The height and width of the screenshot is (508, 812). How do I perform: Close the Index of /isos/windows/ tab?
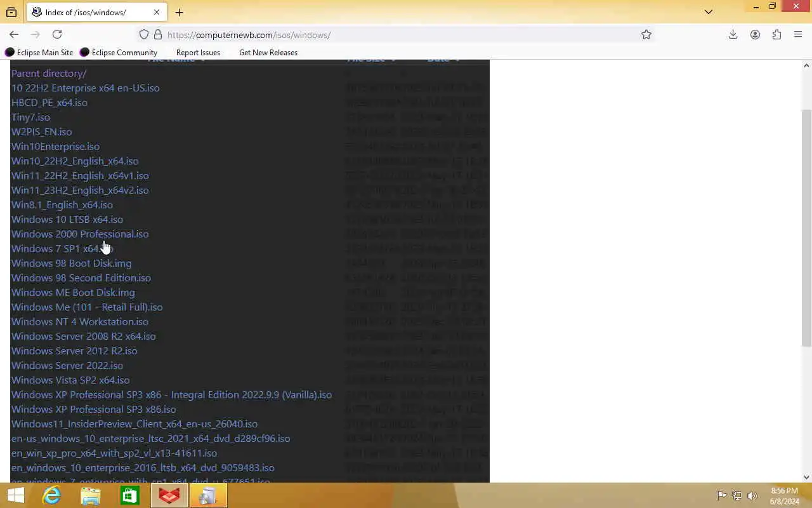(x=157, y=12)
